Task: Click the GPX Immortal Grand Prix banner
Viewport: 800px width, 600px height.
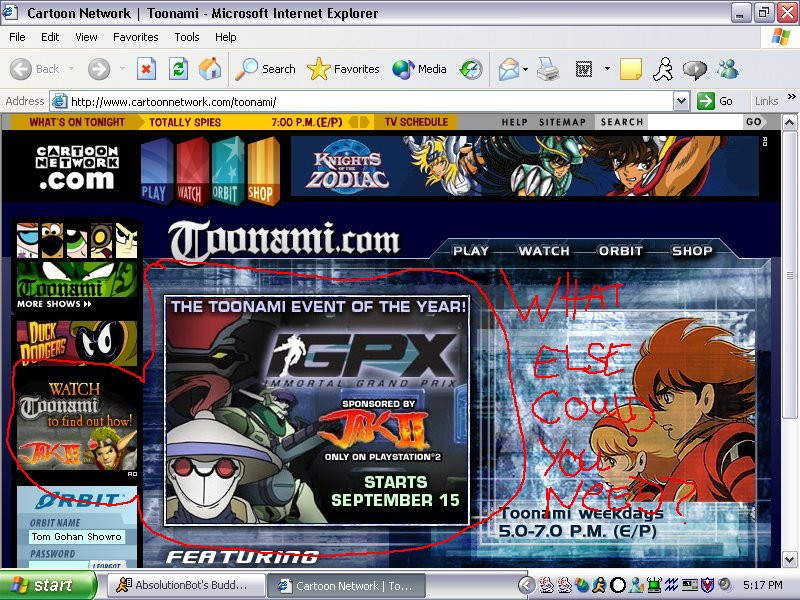Action: click(x=316, y=410)
